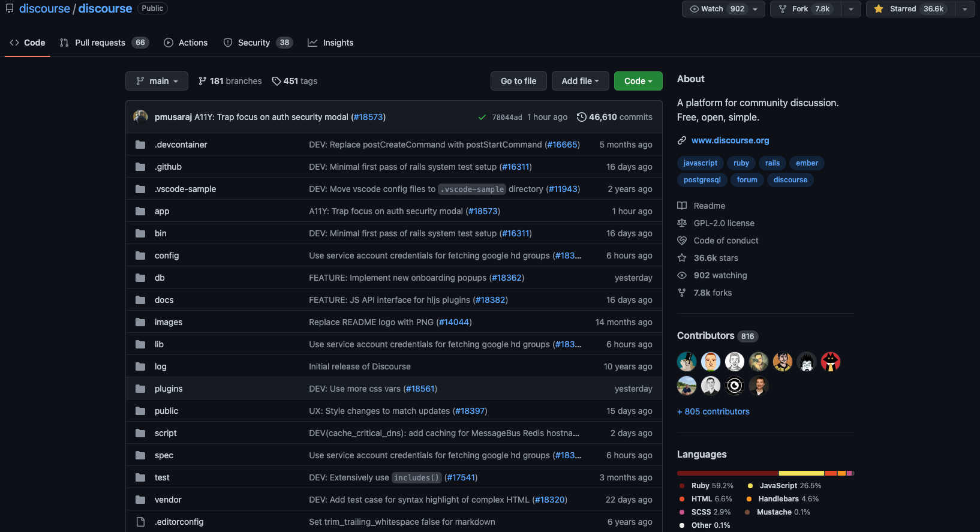
Task: Click the tag icon beside 451 tags
Action: pyautogui.click(x=276, y=81)
